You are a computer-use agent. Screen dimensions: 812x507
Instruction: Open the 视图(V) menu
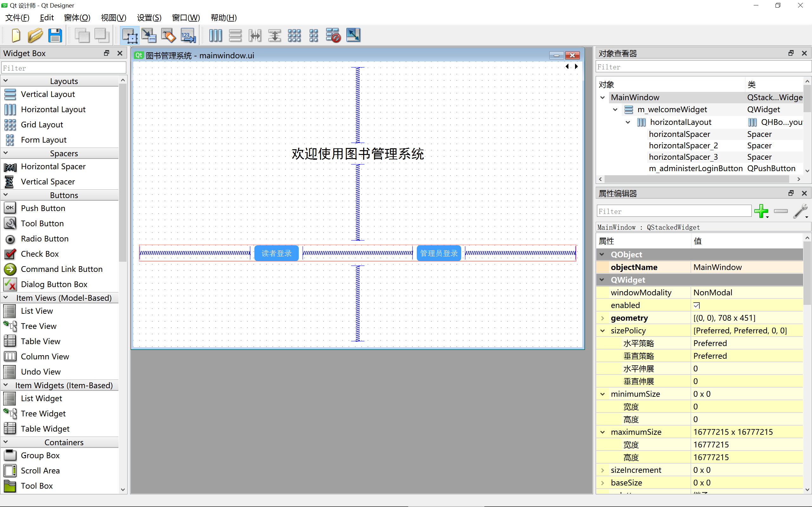[114, 17]
